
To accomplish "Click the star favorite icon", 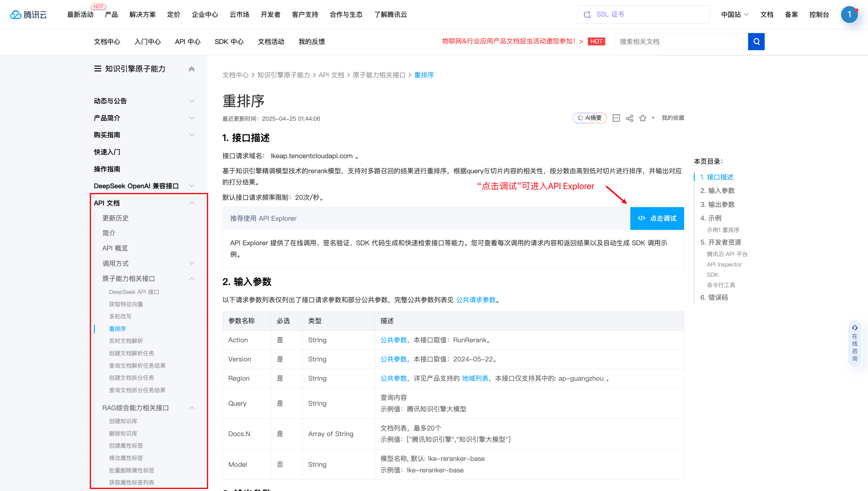I will (x=642, y=118).
